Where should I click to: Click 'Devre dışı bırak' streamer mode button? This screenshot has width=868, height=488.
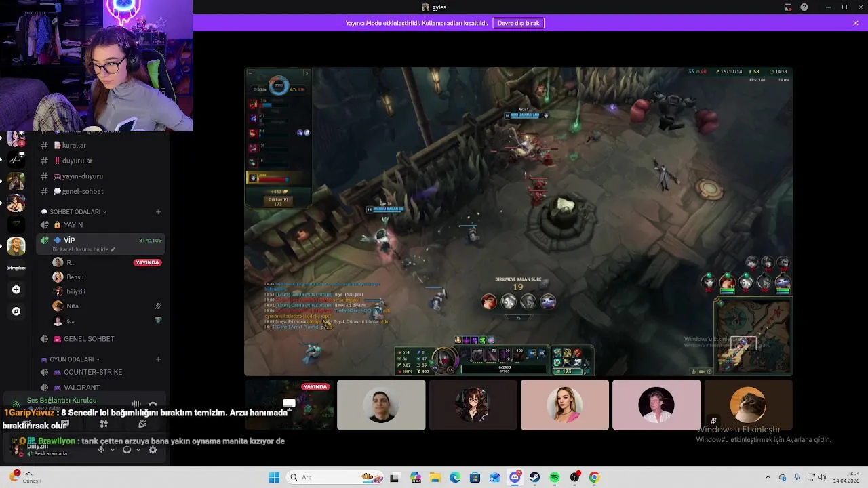[x=519, y=23]
